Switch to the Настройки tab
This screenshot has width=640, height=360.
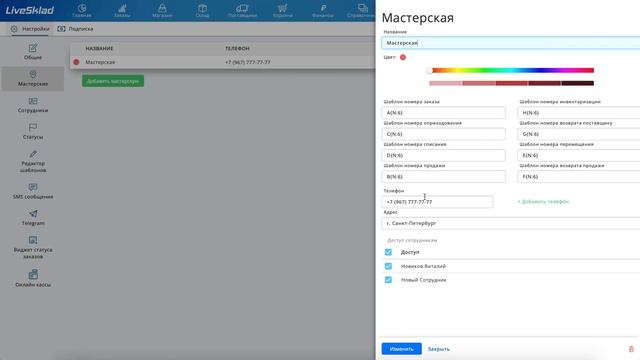tap(30, 29)
